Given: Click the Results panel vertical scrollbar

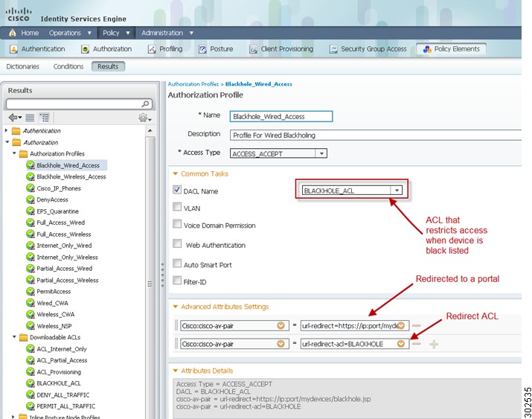Looking at the screenshot, I should click(150, 278).
